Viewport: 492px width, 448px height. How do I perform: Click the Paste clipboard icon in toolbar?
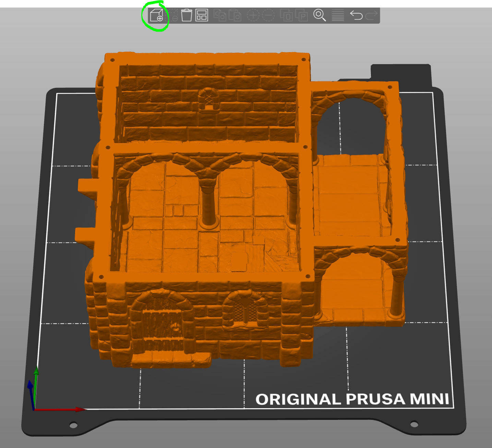235,15
